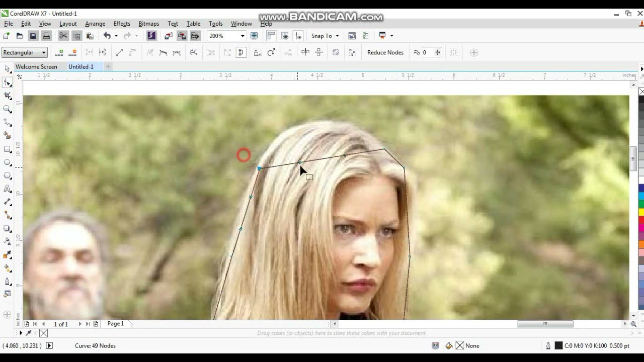
Task: Select the Color Eyedropper tool
Action: pyautogui.click(x=7, y=255)
